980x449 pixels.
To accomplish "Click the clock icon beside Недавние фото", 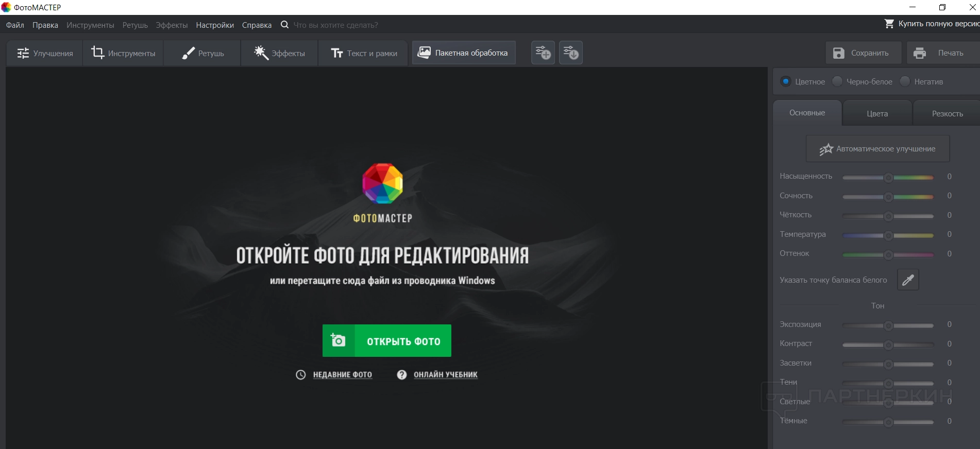I will (301, 375).
